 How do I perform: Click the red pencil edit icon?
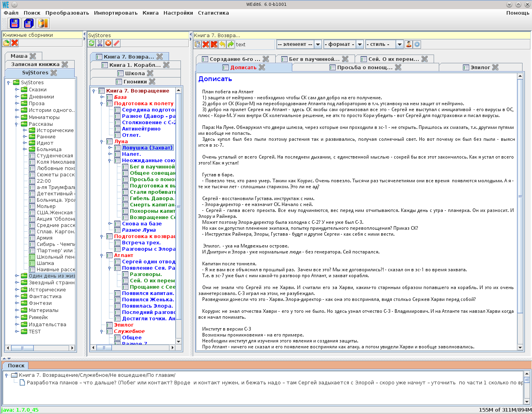[117, 43]
